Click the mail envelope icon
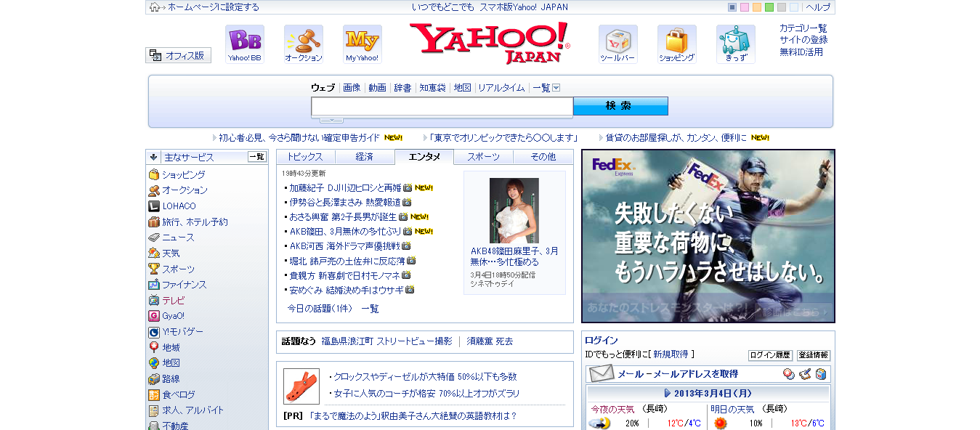 (x=602, y=374)
